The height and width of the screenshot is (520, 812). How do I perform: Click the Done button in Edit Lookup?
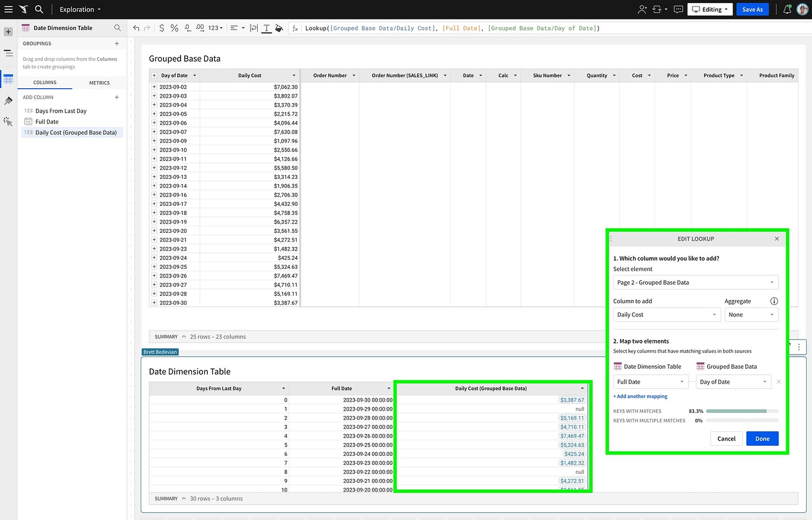coord(762,438)
